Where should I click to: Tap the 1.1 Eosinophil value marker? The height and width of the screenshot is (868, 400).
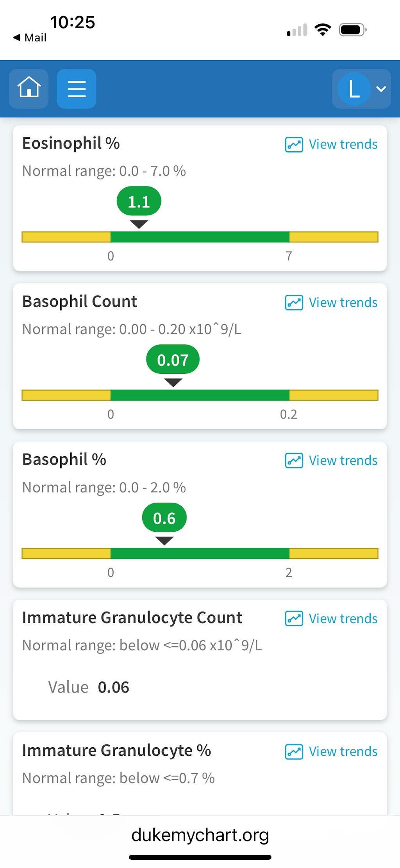139,202
